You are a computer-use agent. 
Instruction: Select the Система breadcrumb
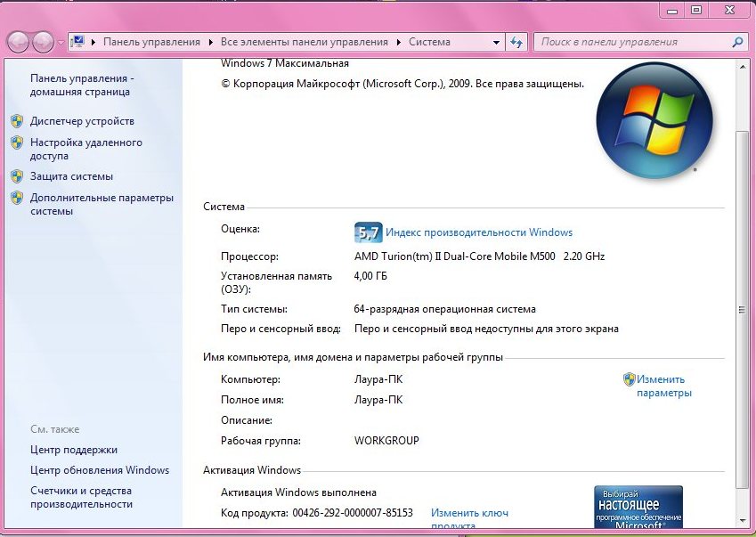click(x=429, y=42)
